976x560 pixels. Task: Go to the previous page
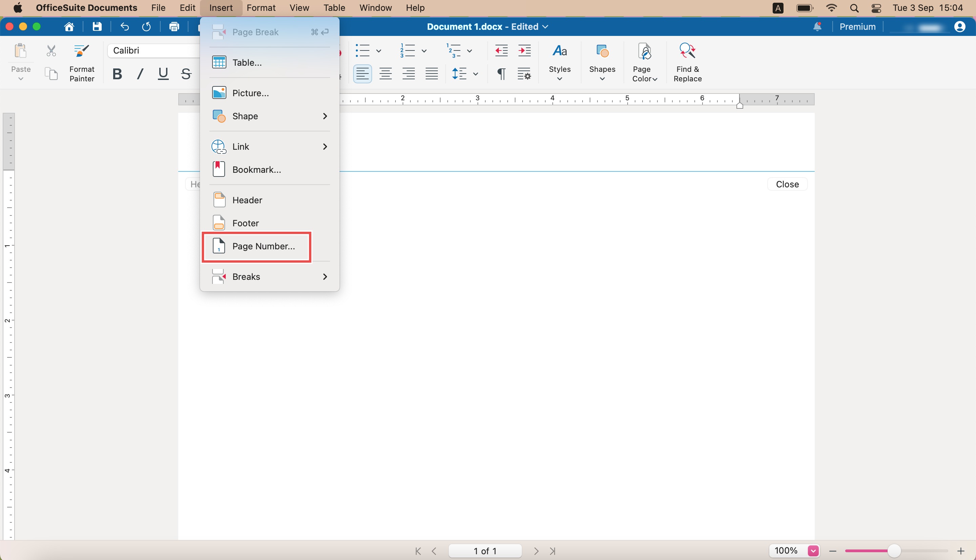[x=434, y=551]
